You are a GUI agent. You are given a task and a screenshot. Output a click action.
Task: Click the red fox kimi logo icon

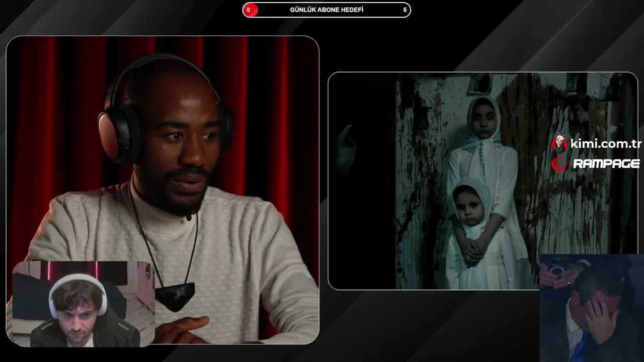[x=559, y=142]
